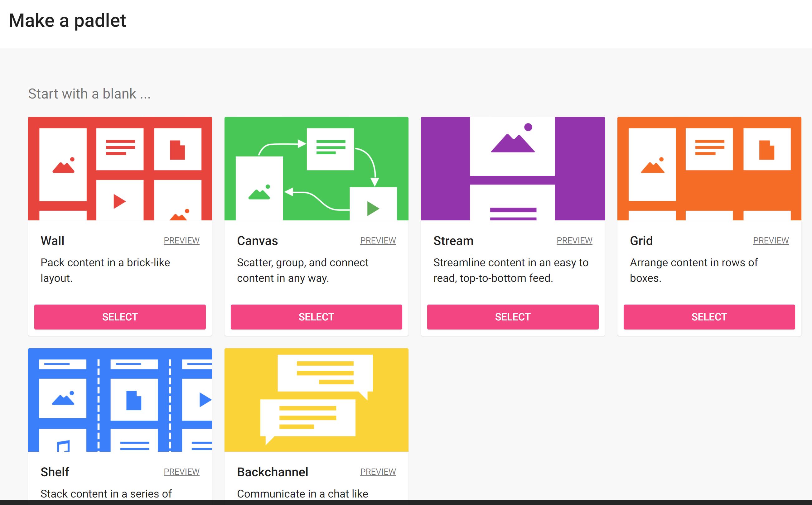This screenshot has height=505, width=812.
Task: Open the Shelf layout preview
Action: click(181, 472)
